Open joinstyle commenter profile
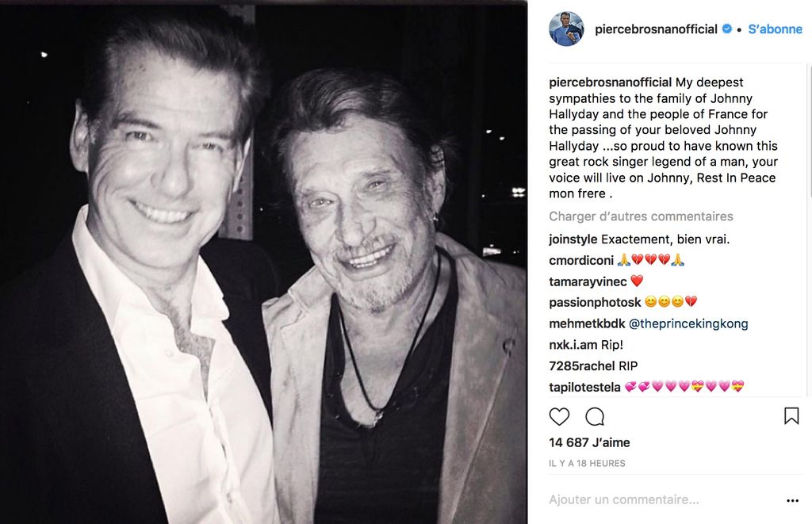Screen dimensions: 812x524 (573, 239)
